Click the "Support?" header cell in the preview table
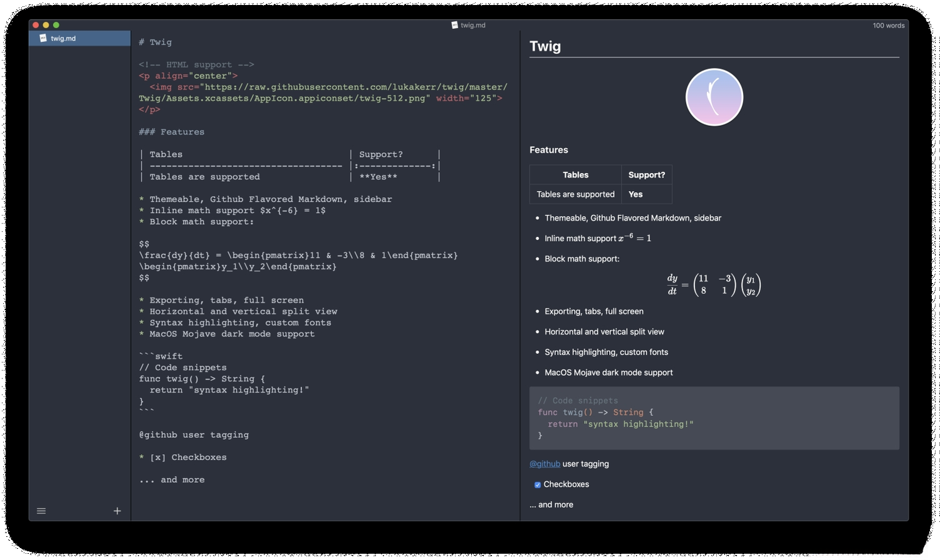Screen dimensions: 940x560 click(x=647, y=175)
